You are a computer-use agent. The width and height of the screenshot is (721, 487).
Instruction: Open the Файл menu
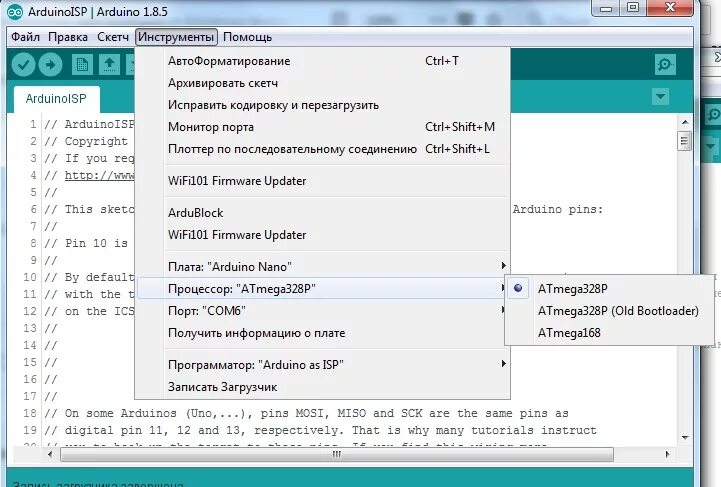[x=25, y=37]
